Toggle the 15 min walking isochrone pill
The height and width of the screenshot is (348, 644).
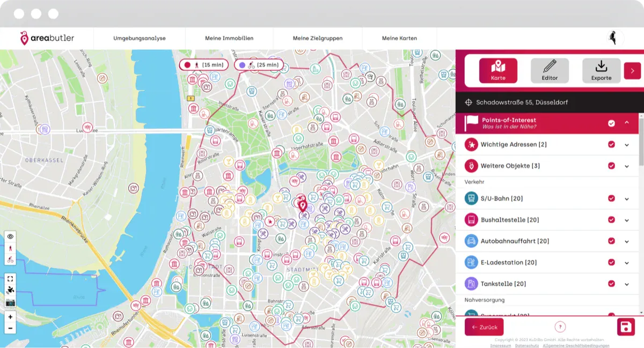tap(204, 65)
